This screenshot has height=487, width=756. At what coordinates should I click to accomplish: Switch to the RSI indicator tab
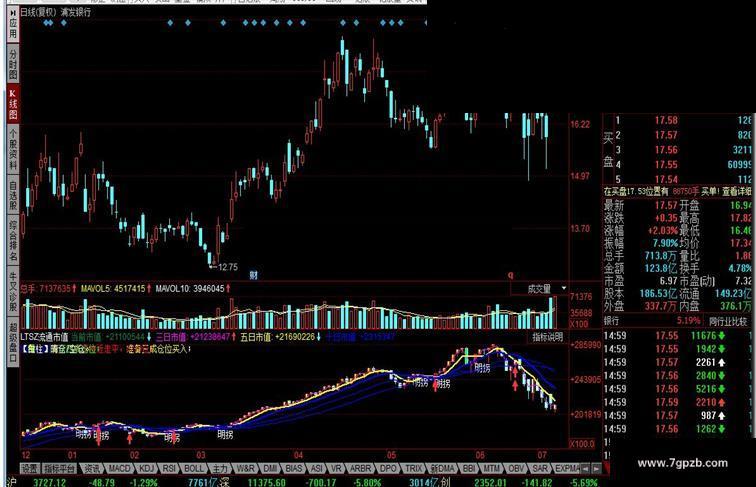(169, 468)
